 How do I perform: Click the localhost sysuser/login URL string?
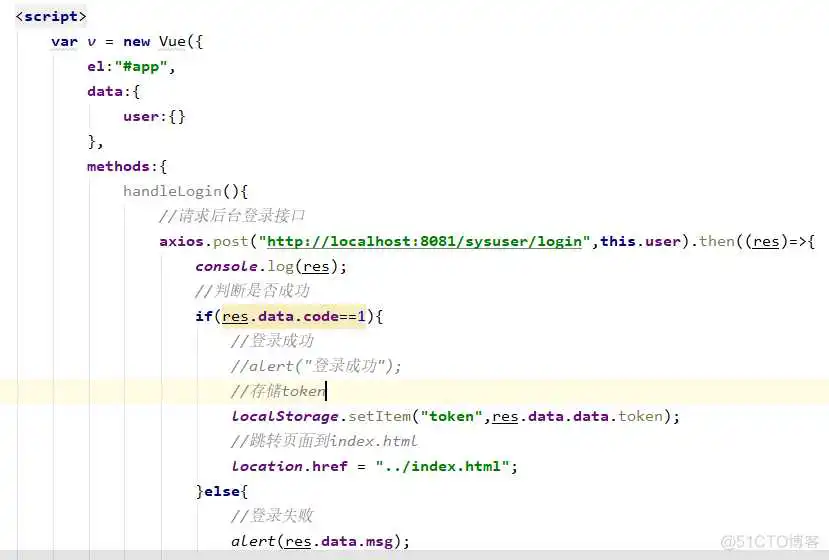coord(424,242)
